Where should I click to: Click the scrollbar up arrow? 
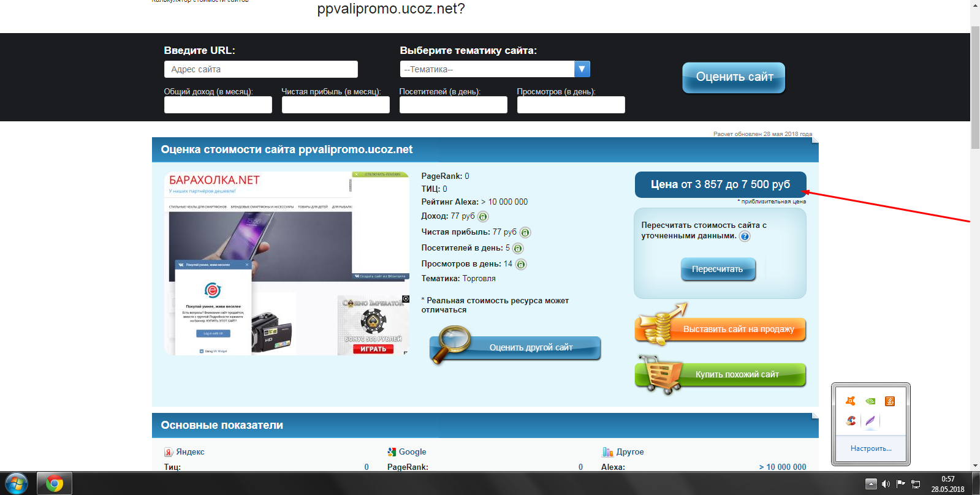[975, 5]
